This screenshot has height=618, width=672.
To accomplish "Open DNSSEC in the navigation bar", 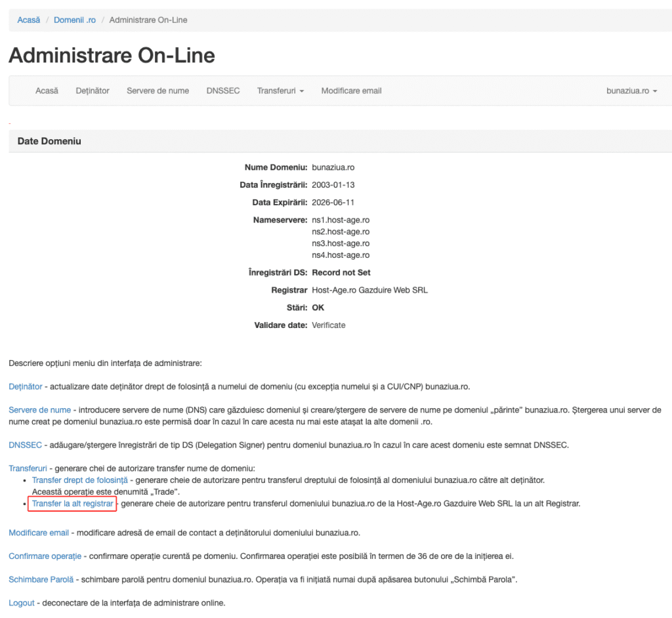I will (223, 91).
